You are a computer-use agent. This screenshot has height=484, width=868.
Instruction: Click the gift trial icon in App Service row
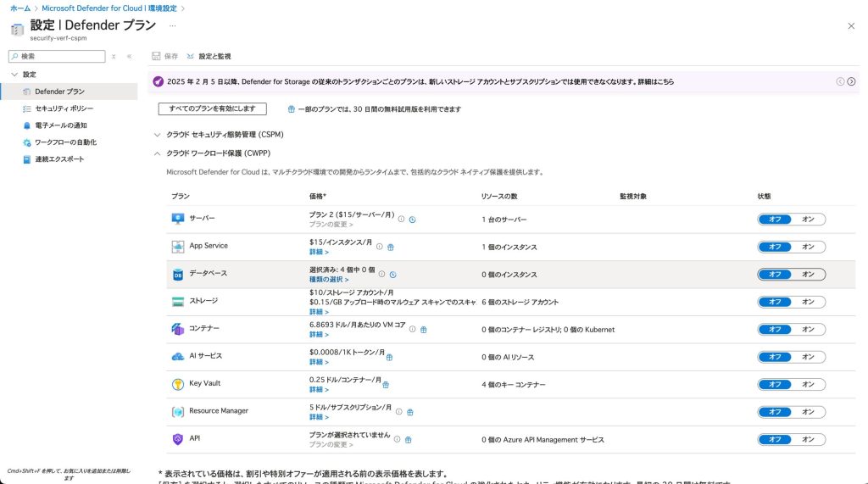coord(391,247)
